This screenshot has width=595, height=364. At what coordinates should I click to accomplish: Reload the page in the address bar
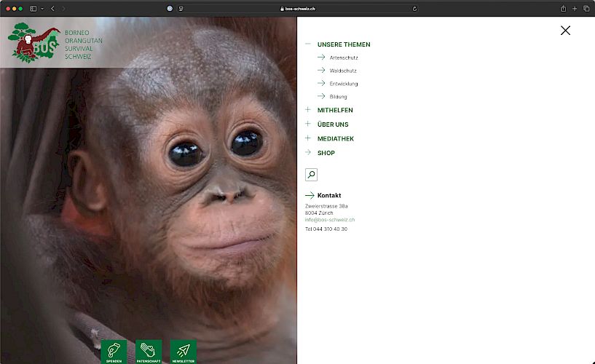tap(414, 9)
